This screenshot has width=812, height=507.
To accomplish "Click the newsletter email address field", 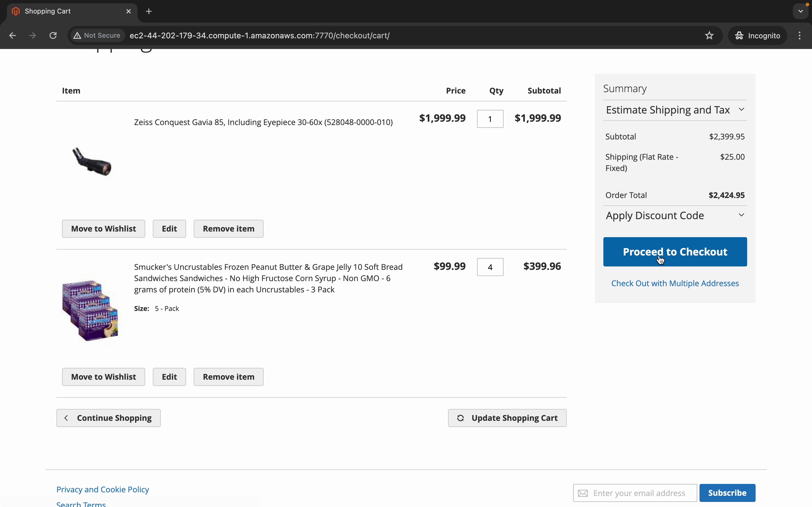I will pyautogui.click(x=641, y=493).
